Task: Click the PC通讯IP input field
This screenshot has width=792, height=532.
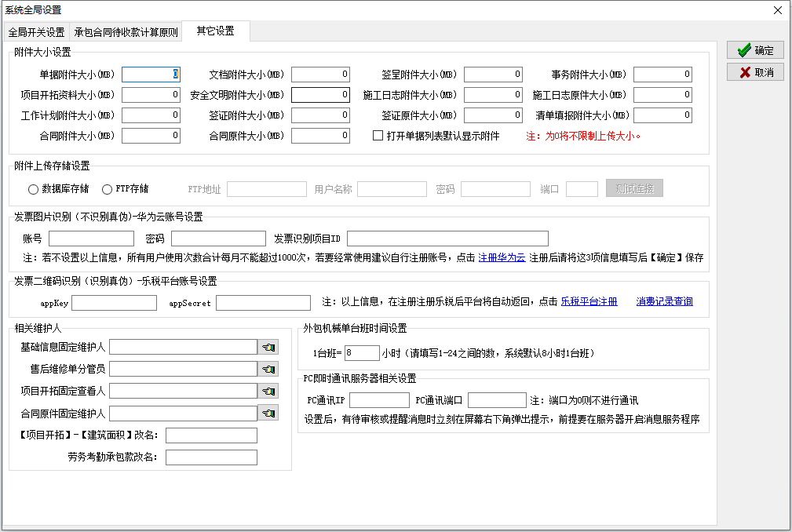Action: [x=378, y=401]
